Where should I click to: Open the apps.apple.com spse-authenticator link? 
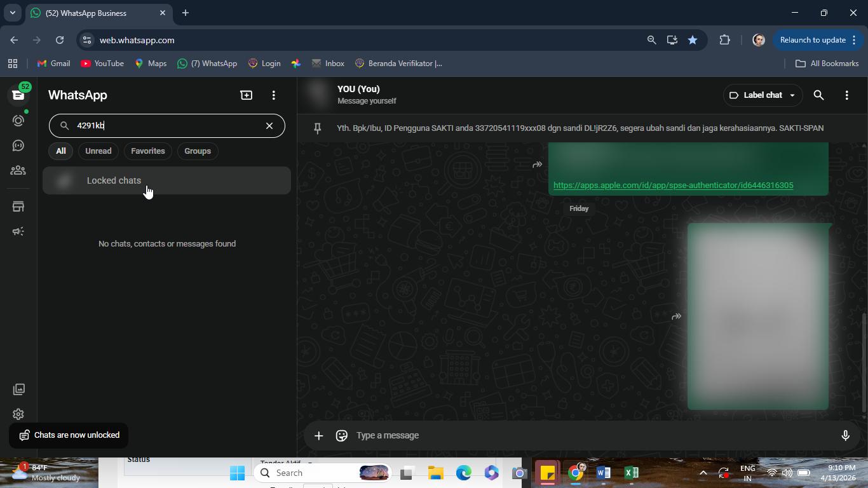[x=673, y=186]
